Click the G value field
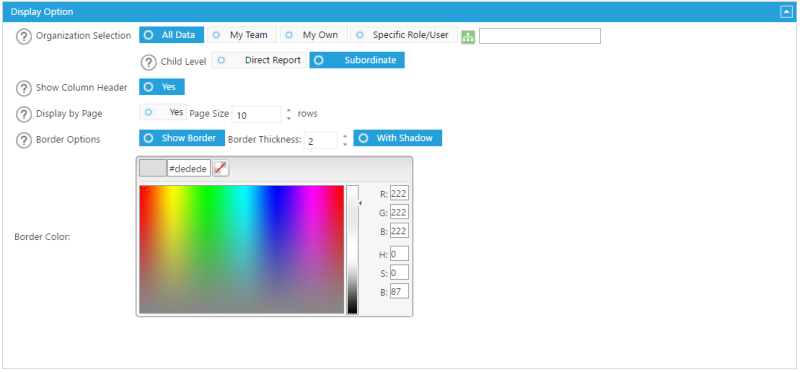The width and height of the screenshot is (800, 372). 399,212
